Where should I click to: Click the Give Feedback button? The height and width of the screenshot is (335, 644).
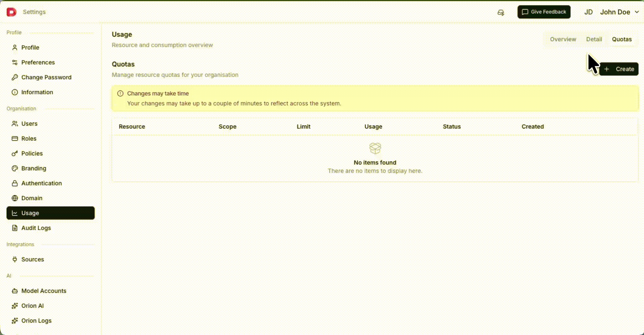(x=544, y=12)
